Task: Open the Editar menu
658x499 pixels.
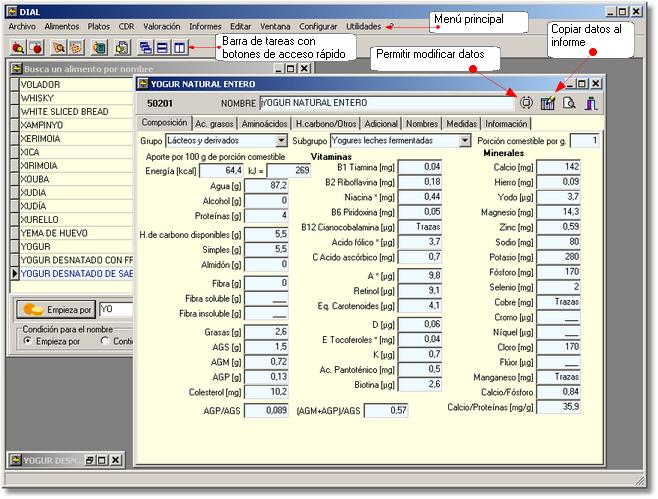Action: 240,26
